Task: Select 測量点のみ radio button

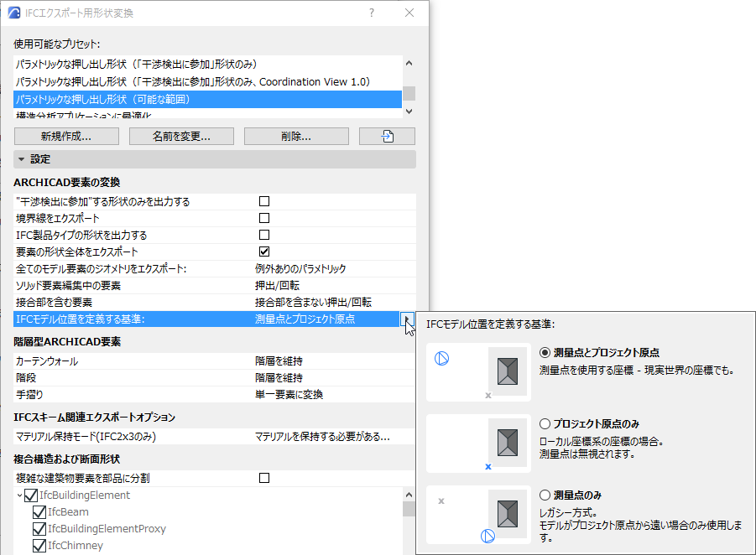Action: pyautogui.click(x=545, y=495)
